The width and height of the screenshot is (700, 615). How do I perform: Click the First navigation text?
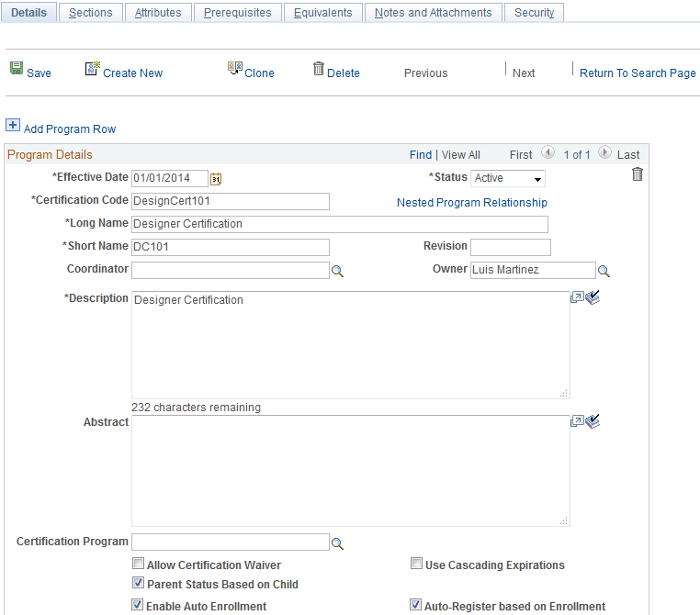point(521,155)
